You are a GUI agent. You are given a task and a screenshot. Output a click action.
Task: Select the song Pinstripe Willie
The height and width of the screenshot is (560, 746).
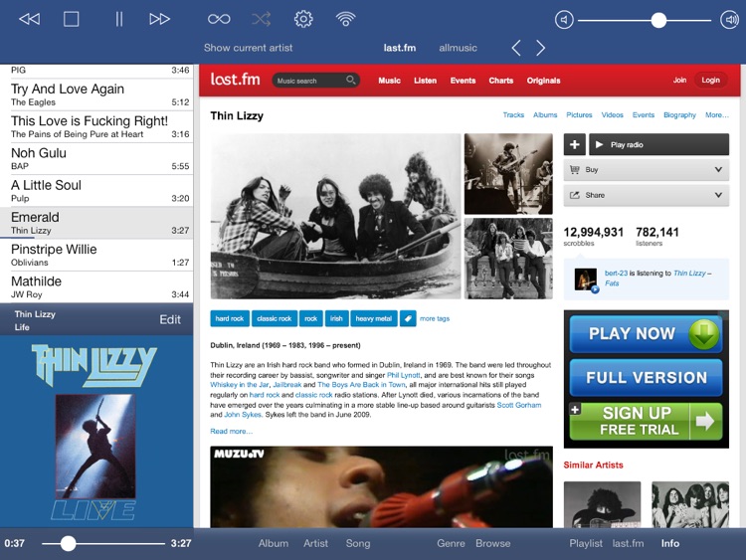pyautogui.click(x=96, y=255)
